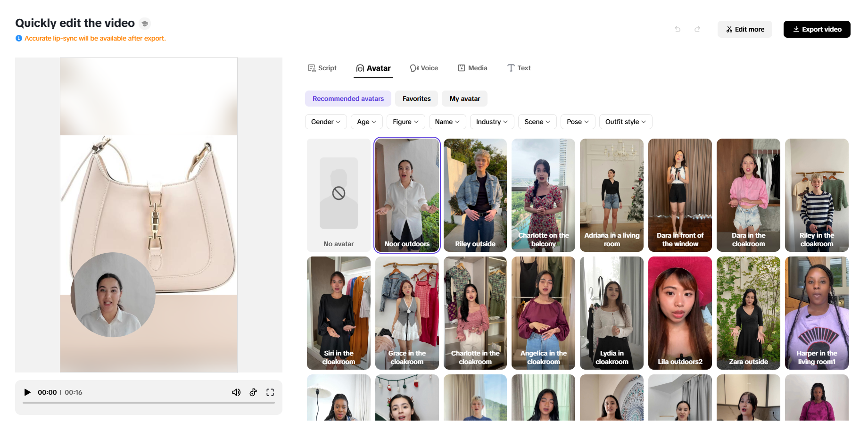Screen dimensions: 868x422
Task: Click the handbag image in preview
Action: coord(149,215)
